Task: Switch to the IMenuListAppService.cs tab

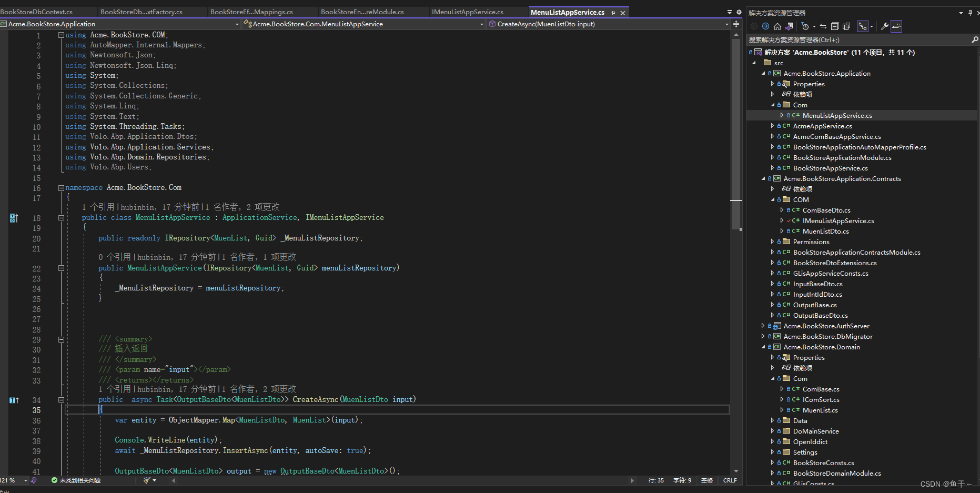Action: coord(468,12)
